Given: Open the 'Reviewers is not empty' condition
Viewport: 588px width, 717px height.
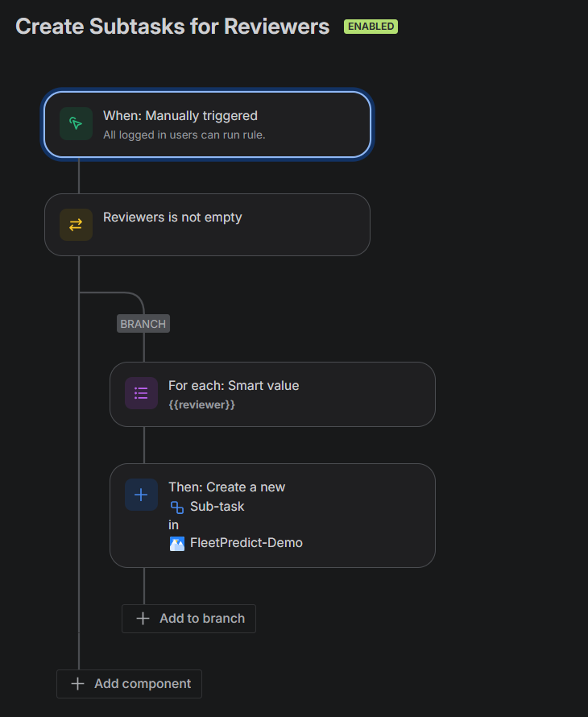Looking at the screenshot, I should click(x=207, y=225).
